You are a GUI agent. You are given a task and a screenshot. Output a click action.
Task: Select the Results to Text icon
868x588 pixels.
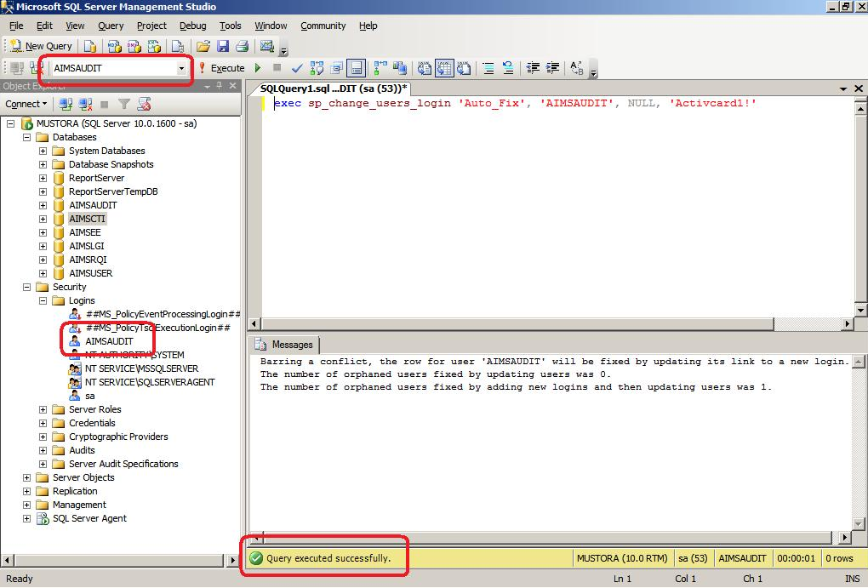coord(424,68)
